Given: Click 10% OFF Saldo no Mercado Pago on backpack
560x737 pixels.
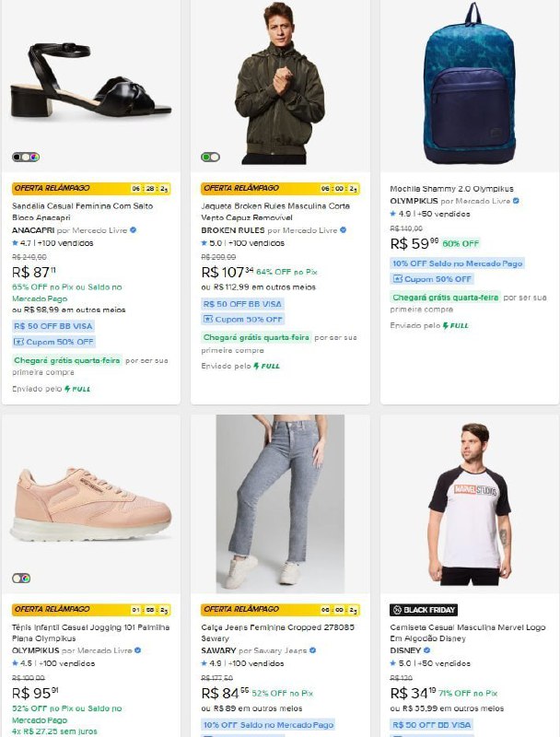Looking at the screenshot, I should (457, 263).
